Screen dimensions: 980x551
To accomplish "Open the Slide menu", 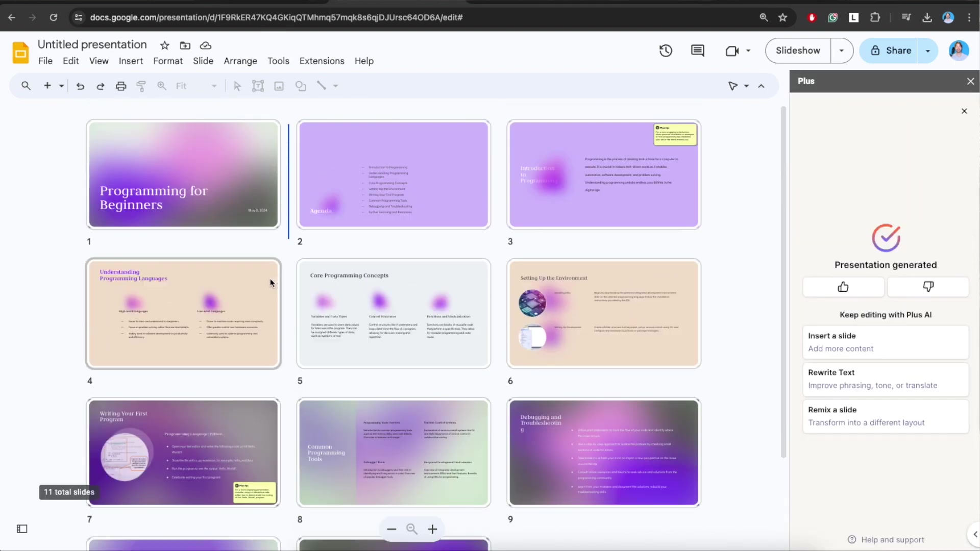I will (x=203, y=61).
